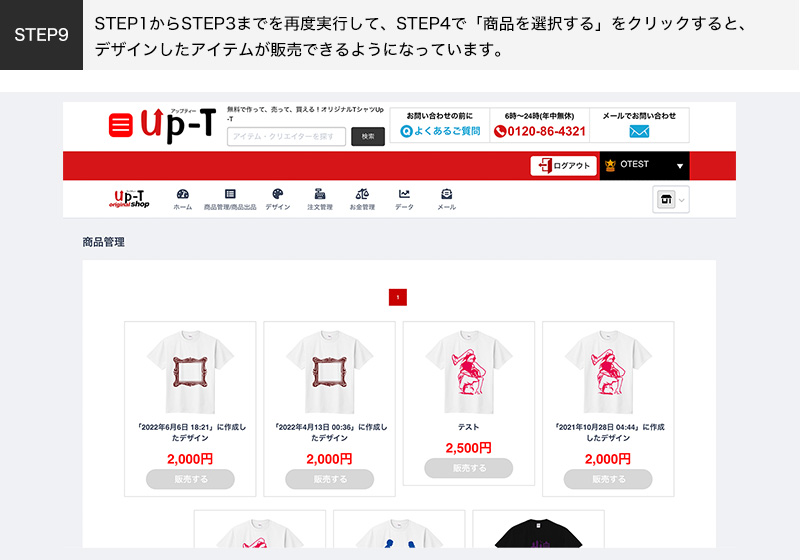Screen dimensions: 800x560
Task: Click the ログアウト button
Action: pyautogui.click(x=563, y=165)
